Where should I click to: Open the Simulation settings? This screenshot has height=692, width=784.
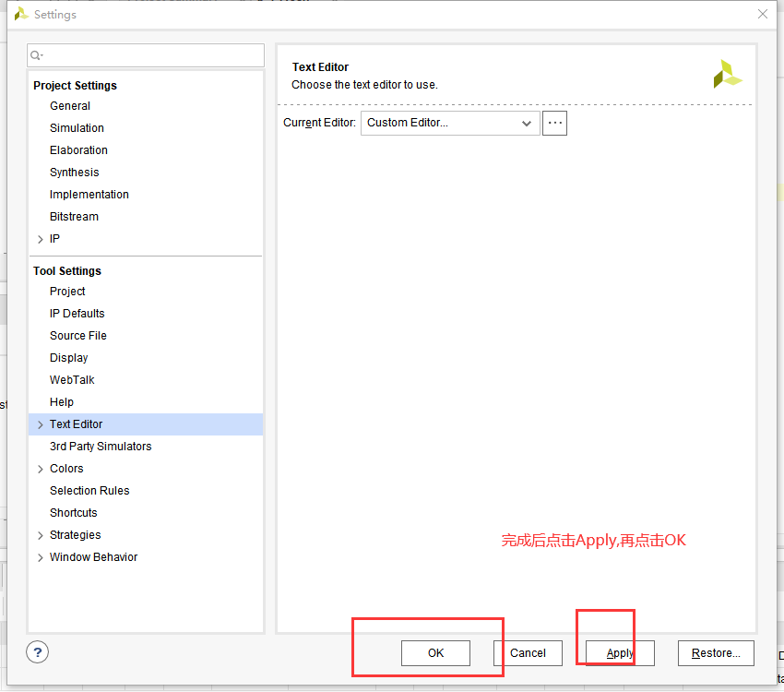point(77,128)
